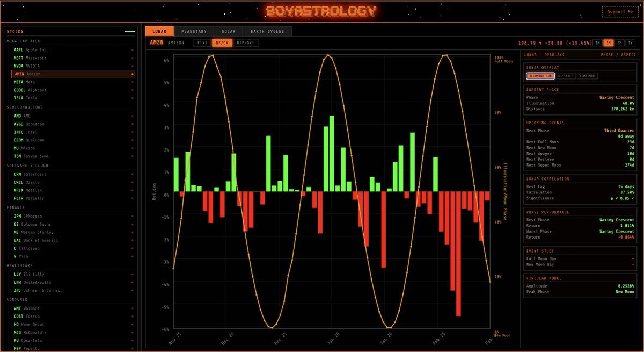Choose Combined lunar overlay
644x352 pixels.
pyautogui.click(x=587, y=76)
